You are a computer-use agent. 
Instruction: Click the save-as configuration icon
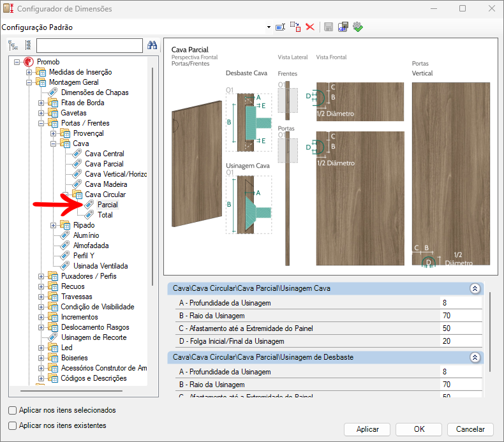[343, 27]
